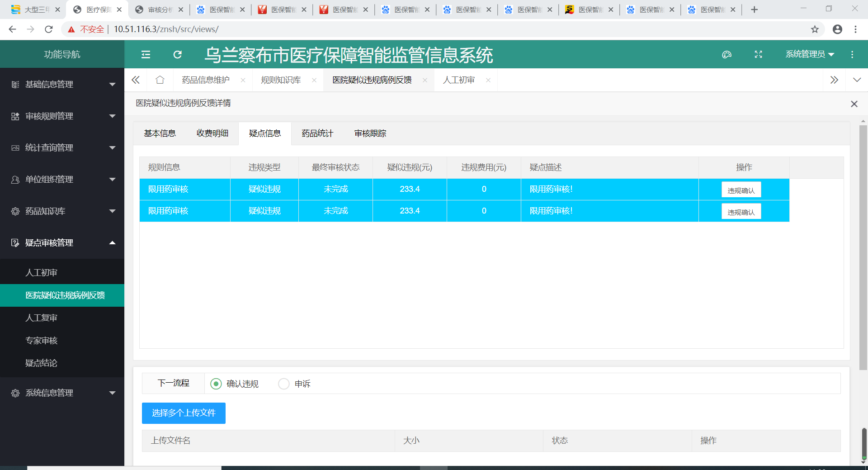Expand the 基础信息管理 menu arrow

pyautogui.click(x=113, y=85)
